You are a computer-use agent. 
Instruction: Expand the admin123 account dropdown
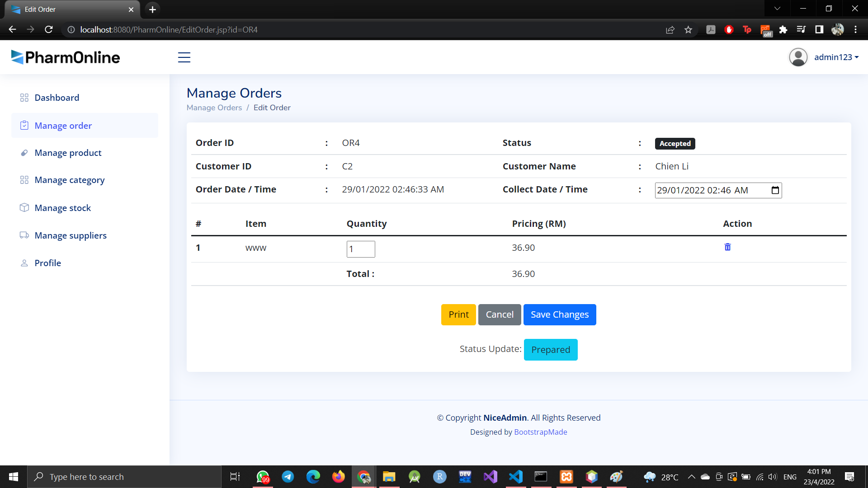pos(836,57)
